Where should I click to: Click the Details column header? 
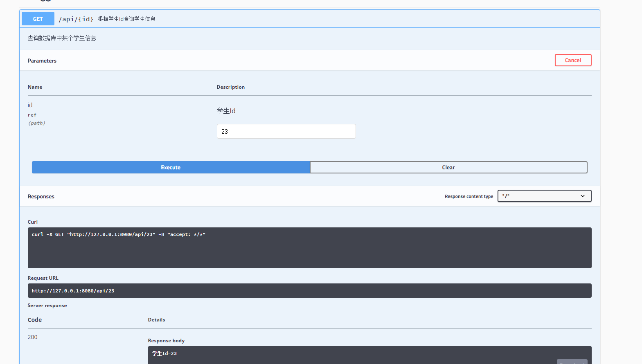tap(156, 320)
